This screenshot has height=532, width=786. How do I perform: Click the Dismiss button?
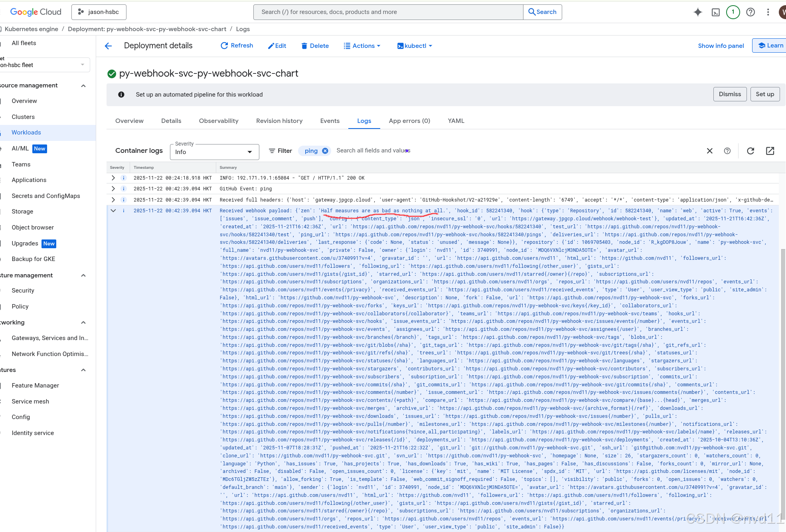[x=730, y=94]
